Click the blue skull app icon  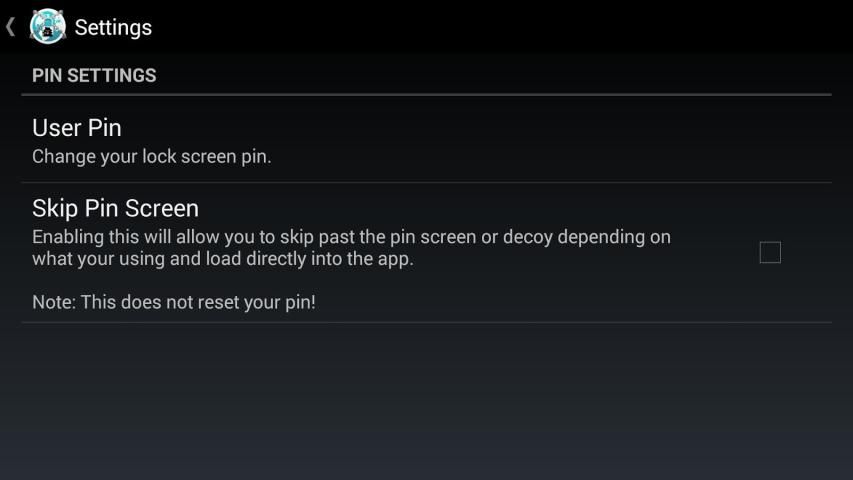(48, 27)
